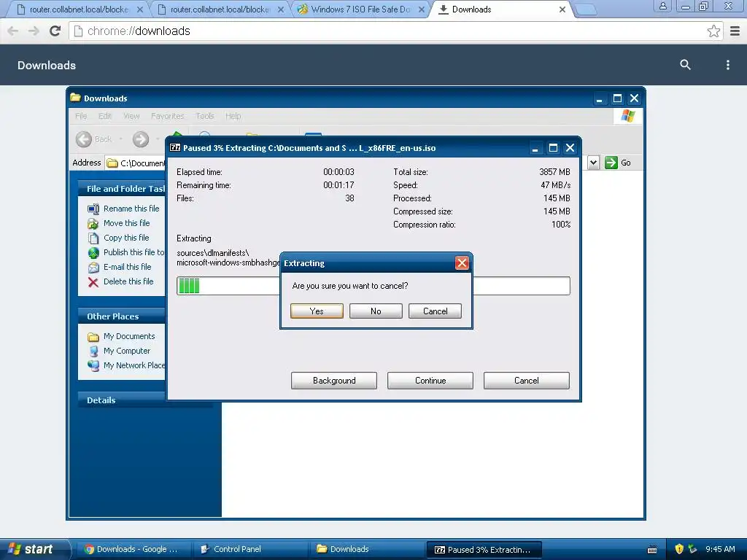Click the My Documents folder icon

coord(93,337)
